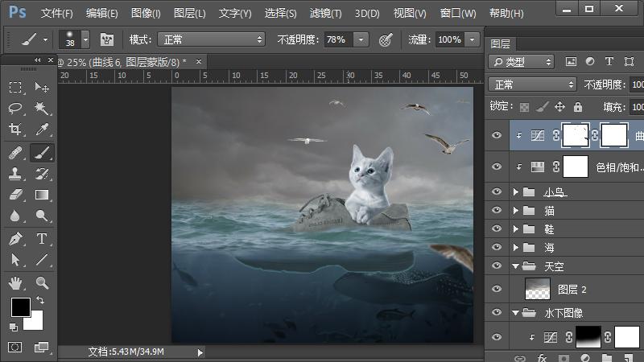Open the 文件(F) menu
644x362 pixels.
point(56,13)
